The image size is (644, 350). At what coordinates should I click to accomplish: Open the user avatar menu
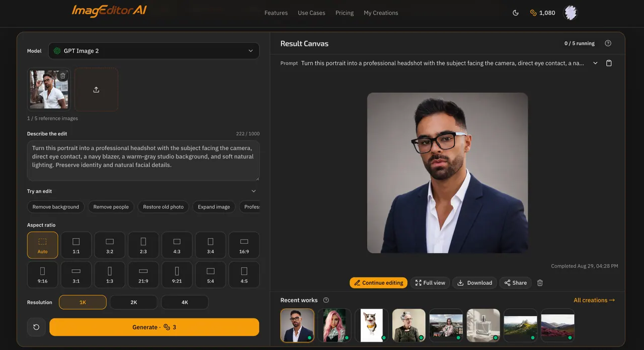click(x=571, y=13)
